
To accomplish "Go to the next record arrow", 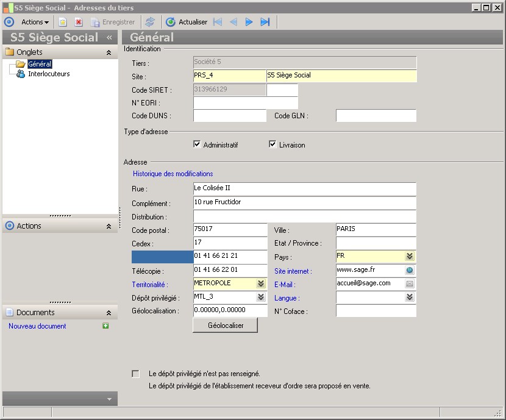I will tap(249, 22).
